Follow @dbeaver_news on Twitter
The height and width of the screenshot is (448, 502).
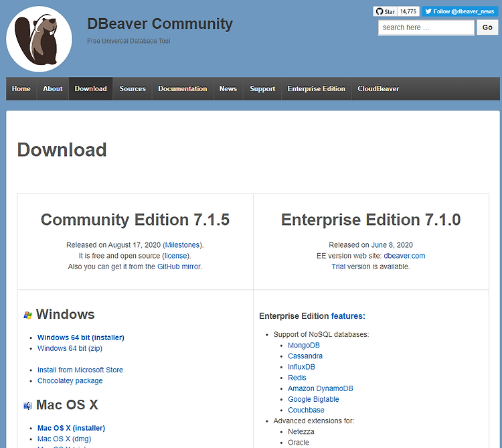pos(460,11)
